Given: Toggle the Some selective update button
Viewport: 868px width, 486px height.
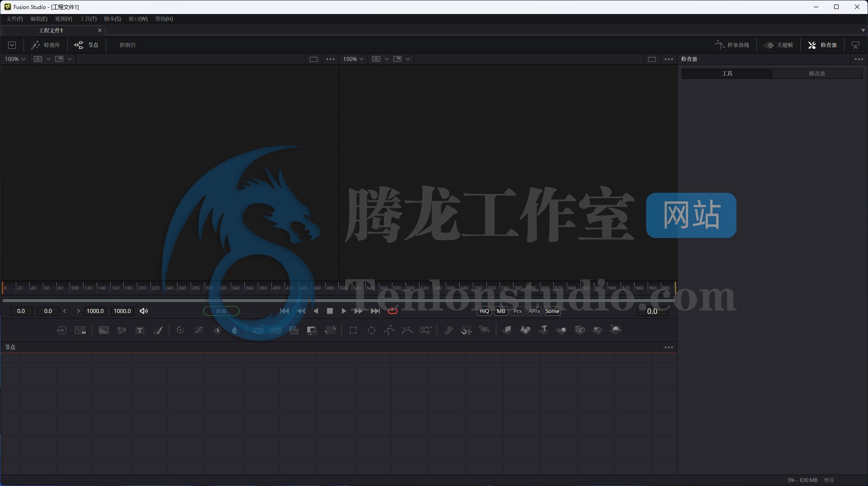Looking at the screenshot, I should click(x=552, y=311).
